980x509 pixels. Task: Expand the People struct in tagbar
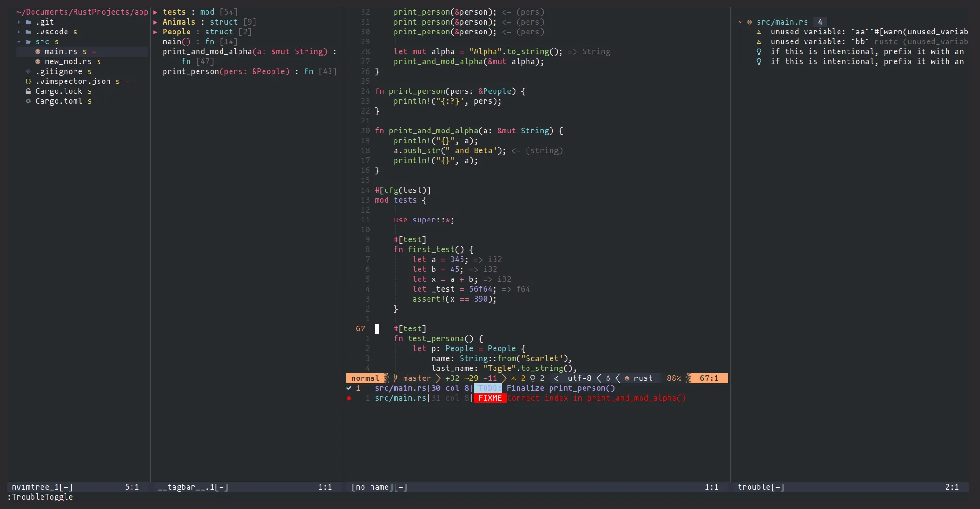pos(155,32)
